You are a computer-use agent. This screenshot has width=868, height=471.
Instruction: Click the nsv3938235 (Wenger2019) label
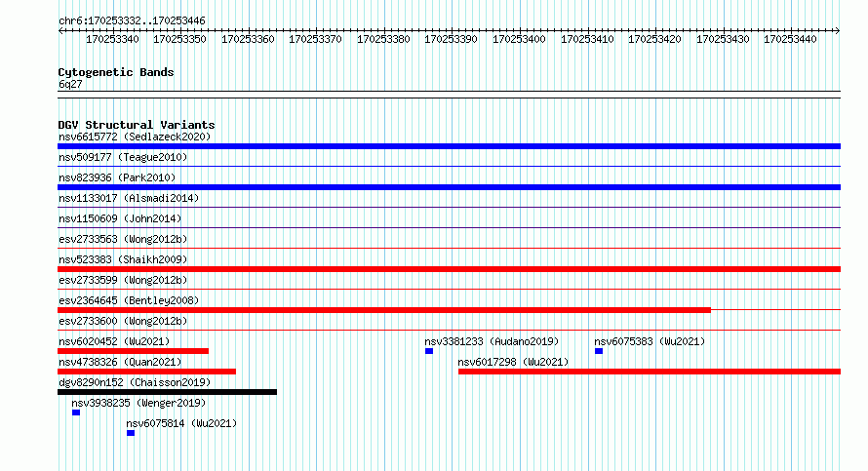[138, 403]
